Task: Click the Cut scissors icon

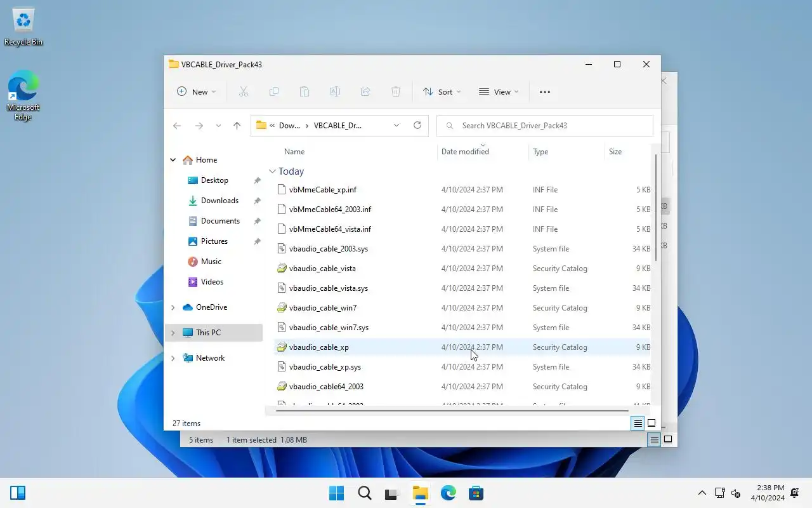Action: pos(243,91)
